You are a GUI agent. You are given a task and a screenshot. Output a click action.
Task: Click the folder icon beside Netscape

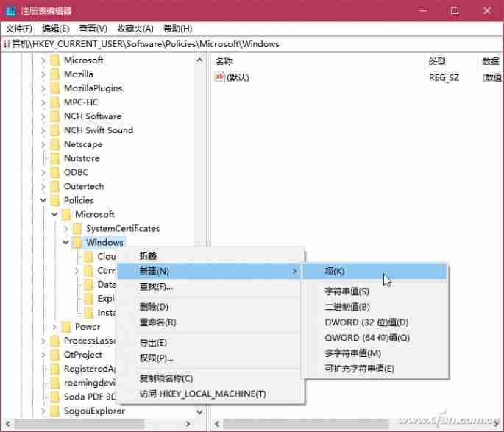click(55, 144)
